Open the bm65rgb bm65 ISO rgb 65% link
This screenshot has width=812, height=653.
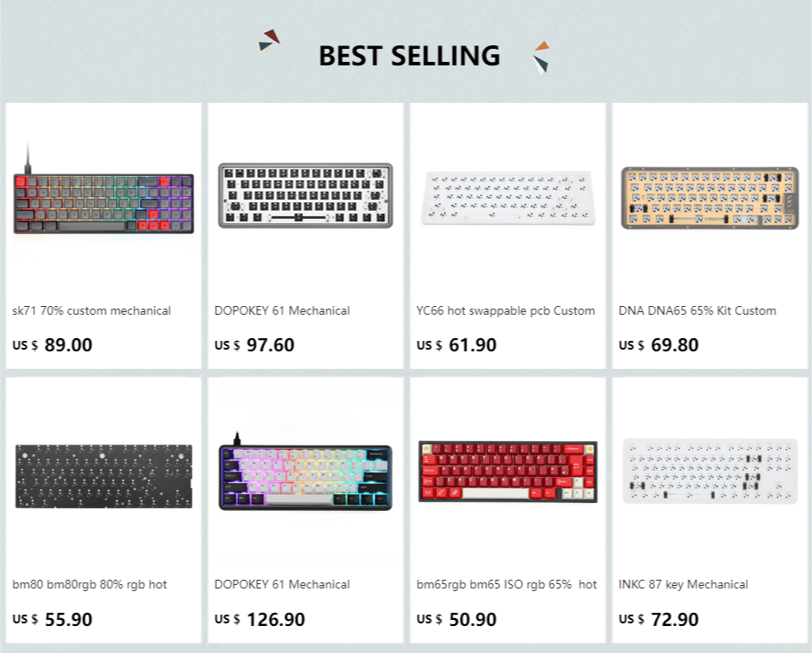click(506, 584)
